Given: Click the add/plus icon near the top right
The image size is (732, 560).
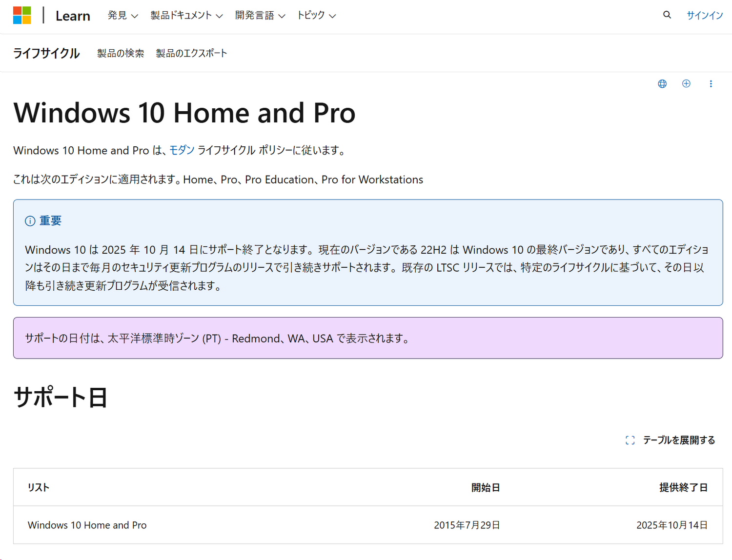Looking at the screenshot, I should tap(687, 83).
